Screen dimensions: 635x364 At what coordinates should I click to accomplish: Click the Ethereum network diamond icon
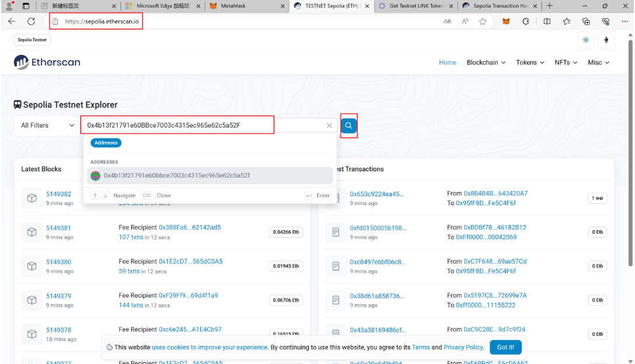click(606, 40)
